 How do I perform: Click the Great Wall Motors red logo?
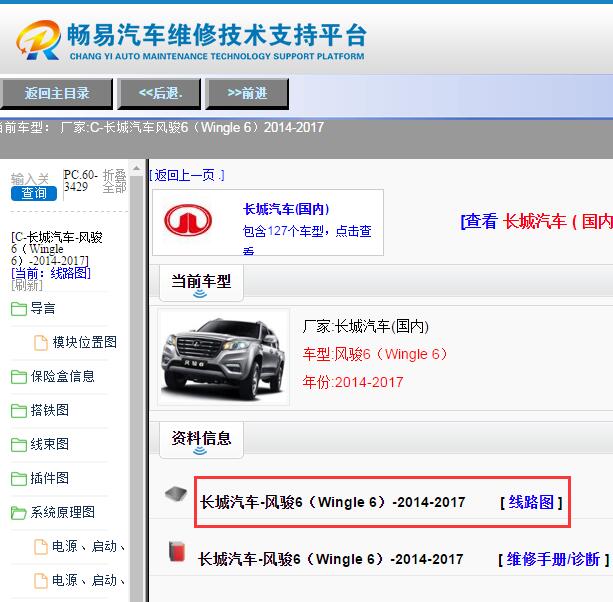pyautogui.click(x=188, y=220)
